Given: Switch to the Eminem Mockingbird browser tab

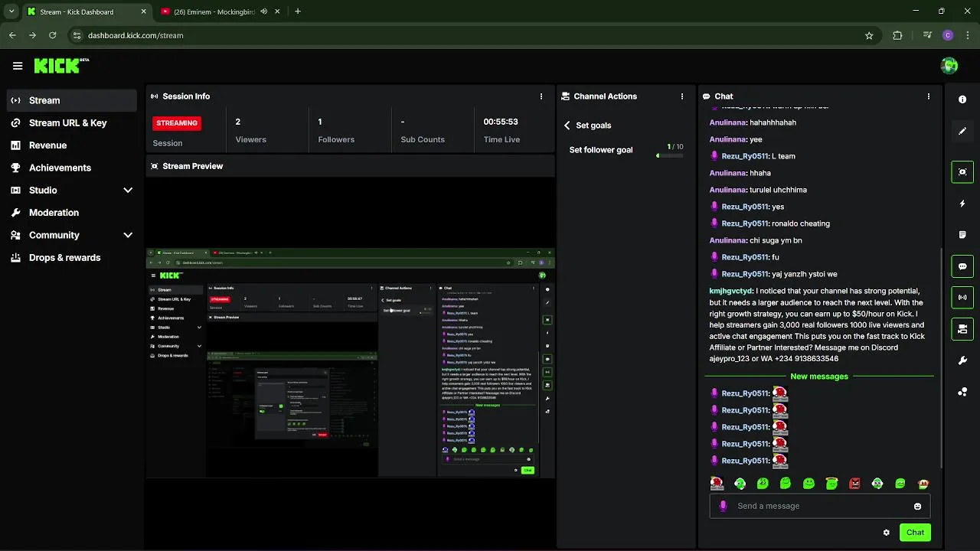Looking at the screenshot, I should (x=219, y=11).
